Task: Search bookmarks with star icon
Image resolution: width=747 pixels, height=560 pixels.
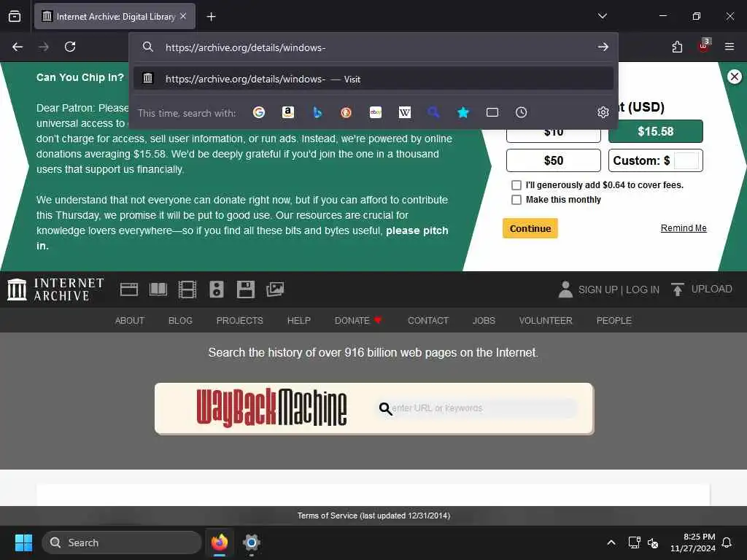Action: tap(463, 112)
